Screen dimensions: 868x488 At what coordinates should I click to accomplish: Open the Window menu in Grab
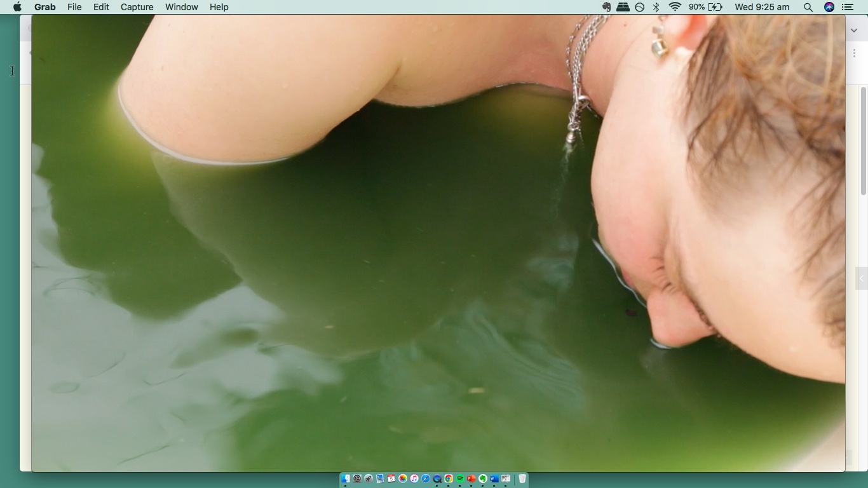[181, 7]
